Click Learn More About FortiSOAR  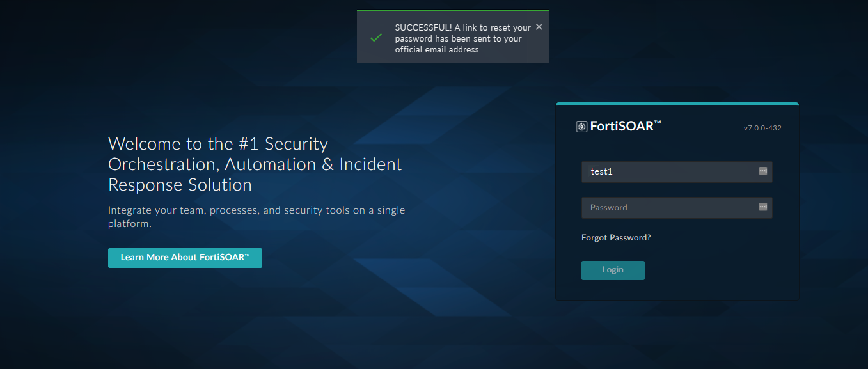coord(185,258)
